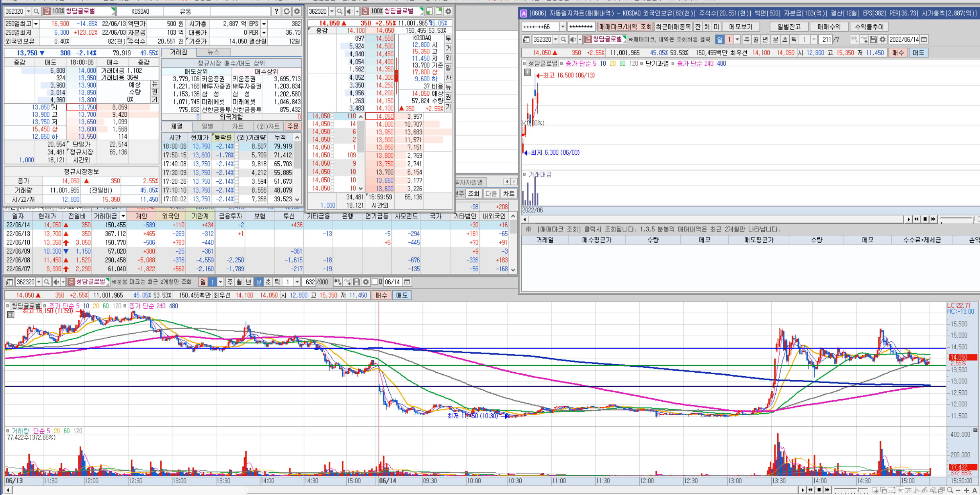Switch to 일별 tab
This screenshot has height=495, width=980.
[x=207, y=126]
